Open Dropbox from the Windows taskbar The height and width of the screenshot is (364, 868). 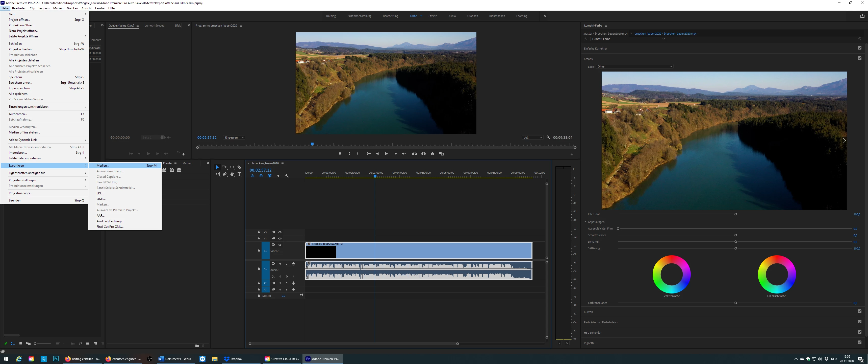[233, 359]
